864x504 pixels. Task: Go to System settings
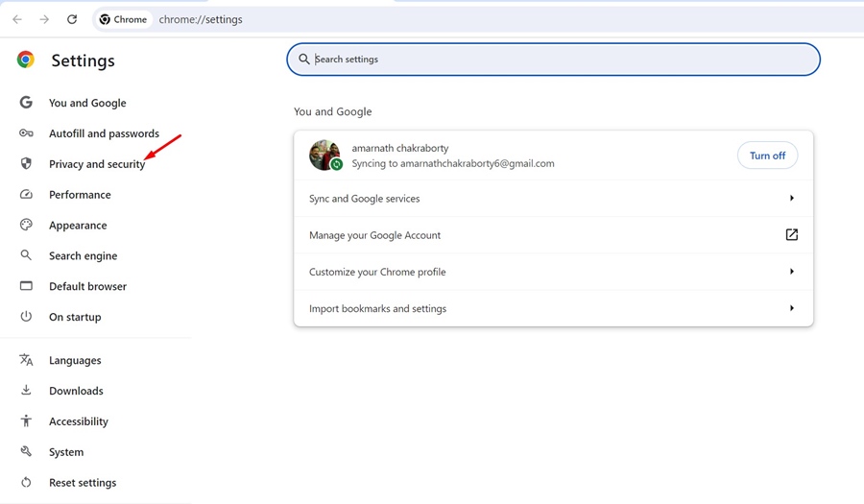pyautogui.click(x=66, y=451)
